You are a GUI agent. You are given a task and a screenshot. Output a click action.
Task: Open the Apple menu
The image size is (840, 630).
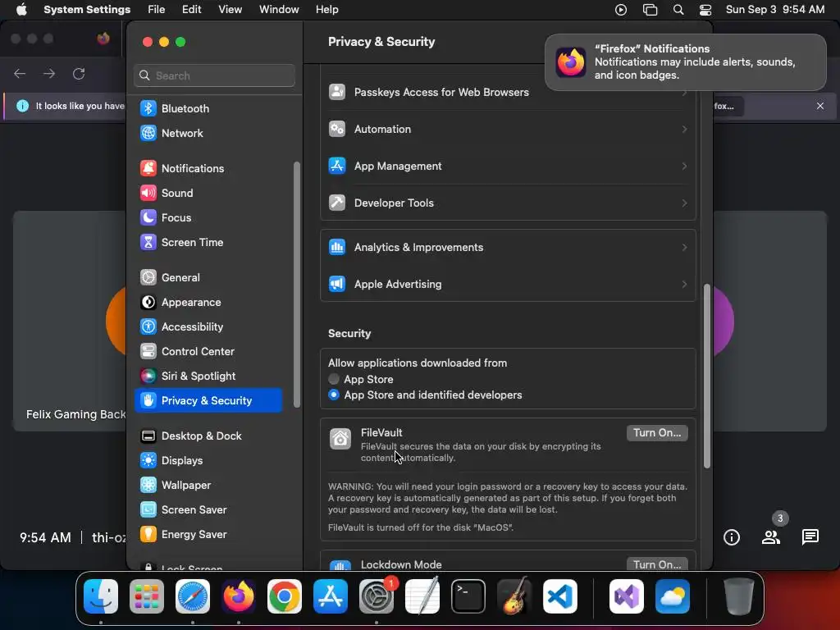coord(21,10)
